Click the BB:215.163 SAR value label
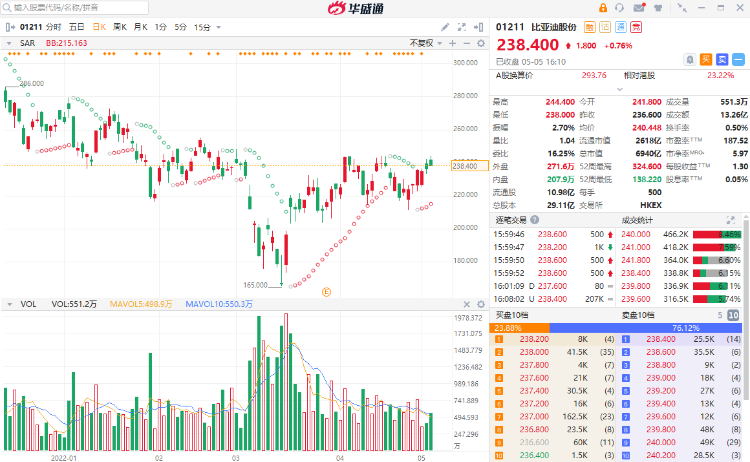This screenshot has width=750, height=462. [x=66, y=43]
